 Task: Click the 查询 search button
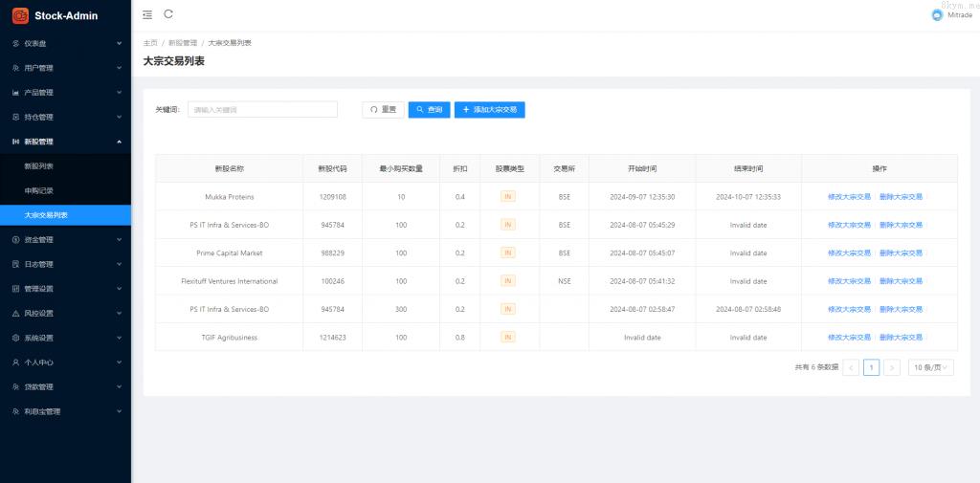[429, 110]
